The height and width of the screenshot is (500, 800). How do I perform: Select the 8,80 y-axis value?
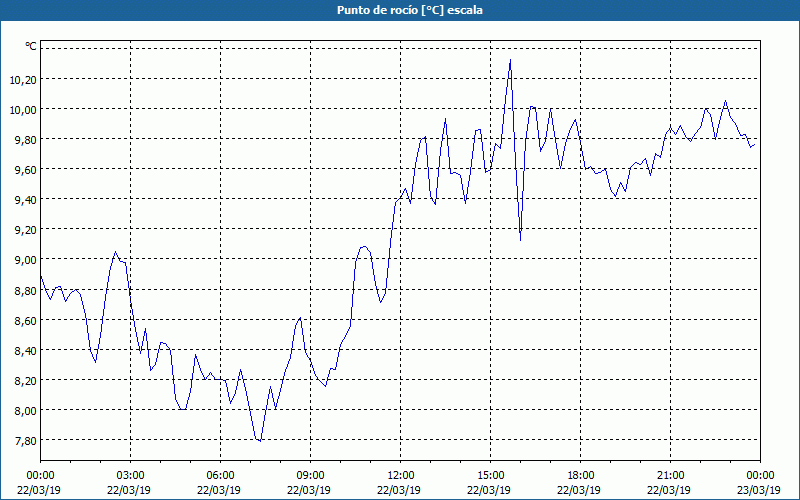pyautogui.click(x=27, y=291)
